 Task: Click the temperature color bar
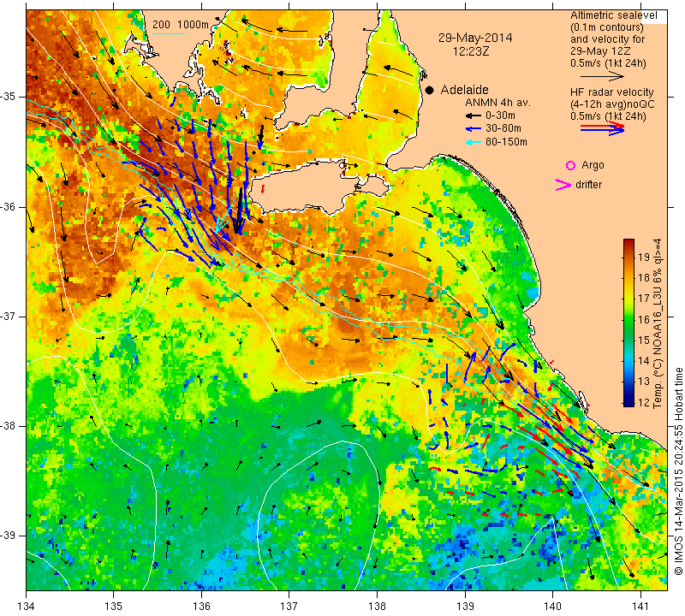click(628, 323)
